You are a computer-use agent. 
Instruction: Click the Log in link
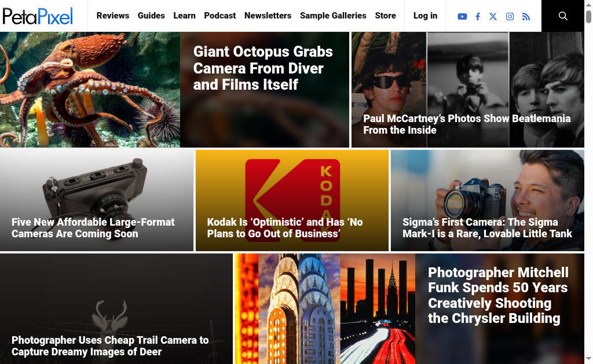pyautogui.click(x=425, y=16)
